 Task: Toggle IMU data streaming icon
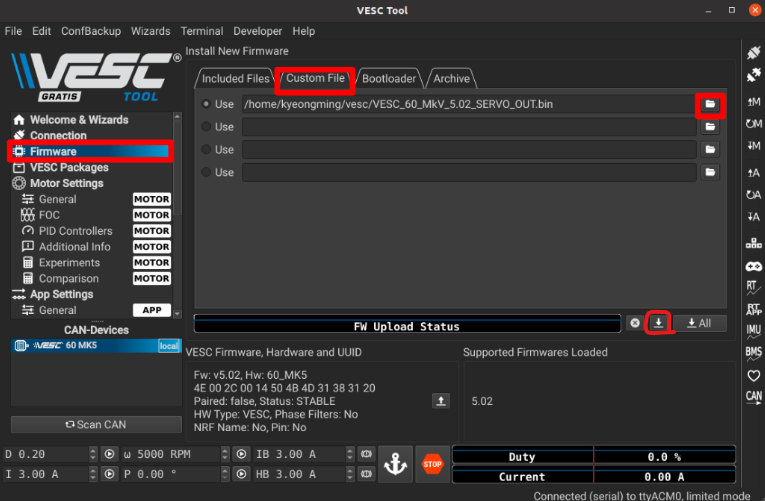point(754,331)
